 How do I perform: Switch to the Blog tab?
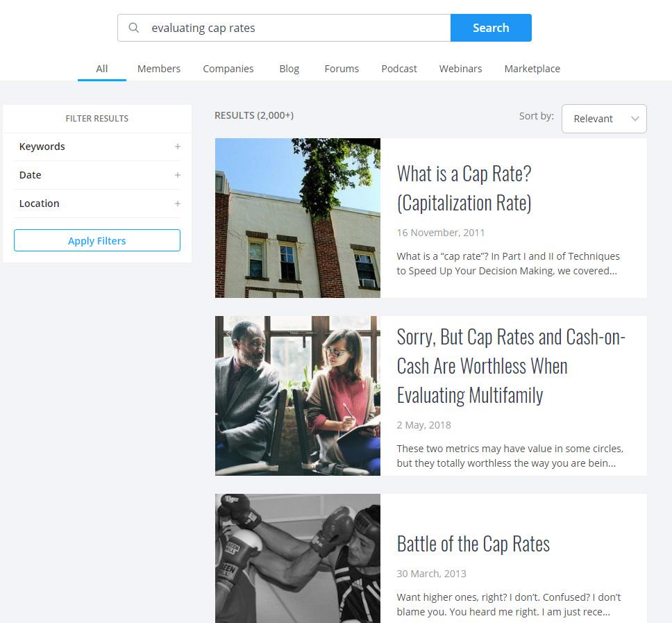[x=289, y=69]
